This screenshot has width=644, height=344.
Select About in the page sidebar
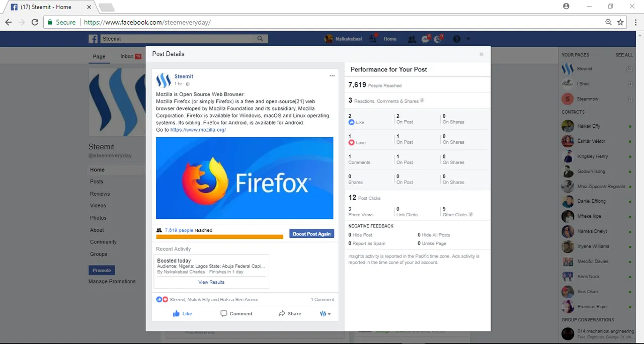[97, 230]
